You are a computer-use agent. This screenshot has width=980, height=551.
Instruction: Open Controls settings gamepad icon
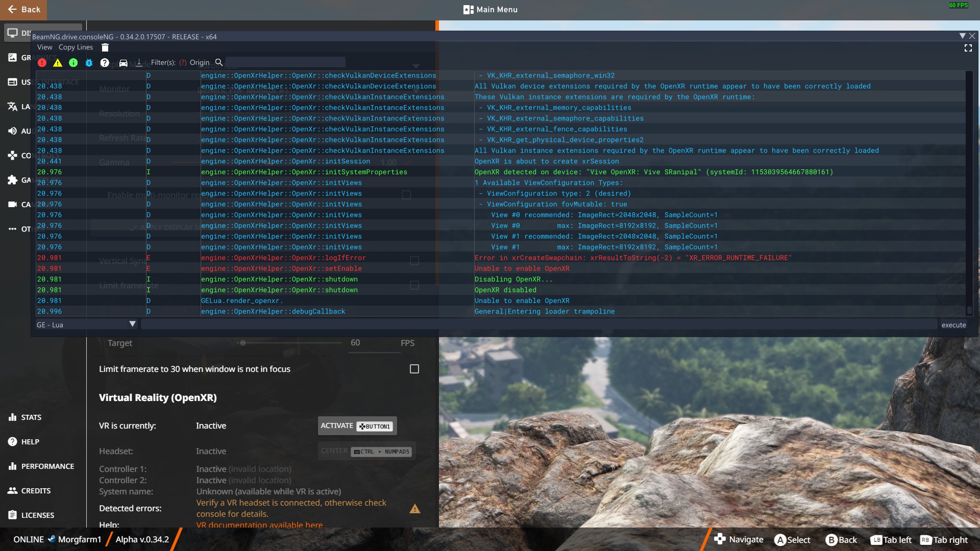coord(12,156)
